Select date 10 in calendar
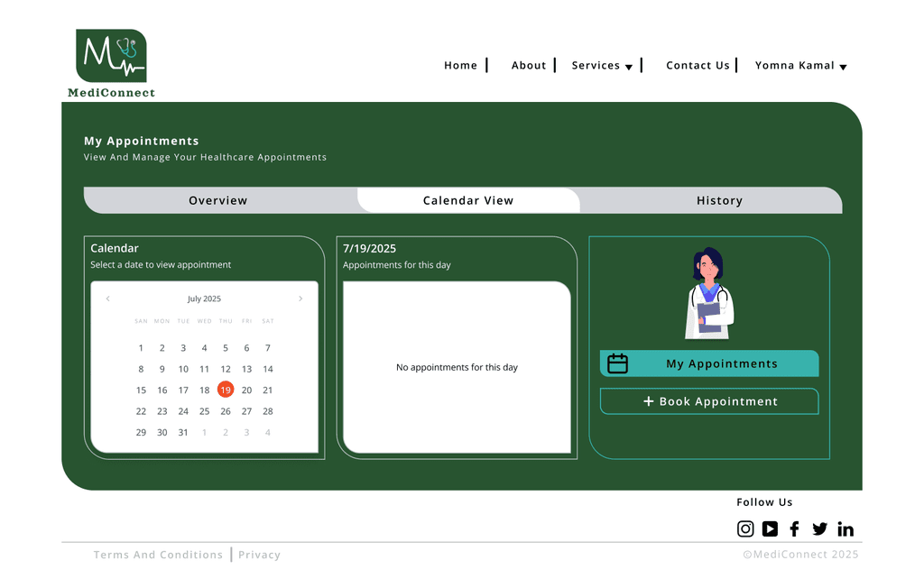The height and width of the screenshot is (588, 924). (183, 369)
